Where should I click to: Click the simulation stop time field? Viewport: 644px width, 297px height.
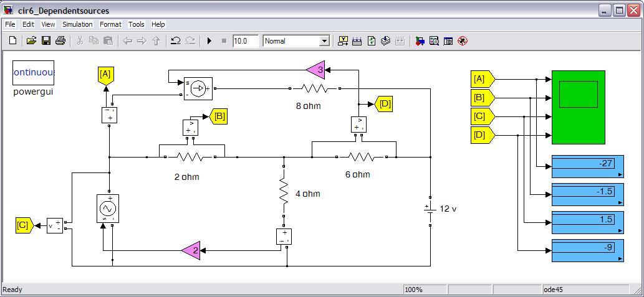coord(245,41)
